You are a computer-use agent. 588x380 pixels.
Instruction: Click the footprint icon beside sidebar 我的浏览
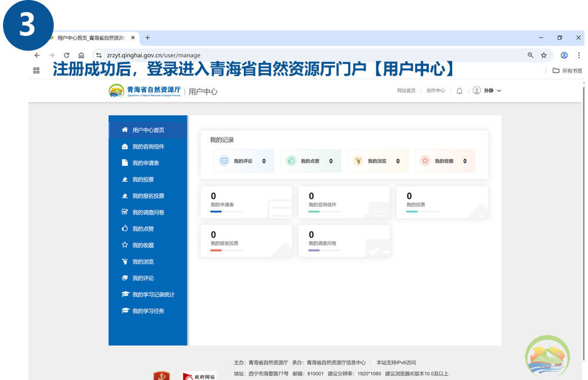125,261
